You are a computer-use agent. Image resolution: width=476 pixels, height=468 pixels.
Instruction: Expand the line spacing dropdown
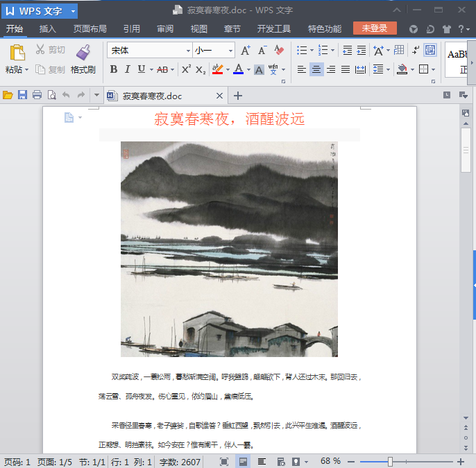pyautogui.click(x=389, y=70)
